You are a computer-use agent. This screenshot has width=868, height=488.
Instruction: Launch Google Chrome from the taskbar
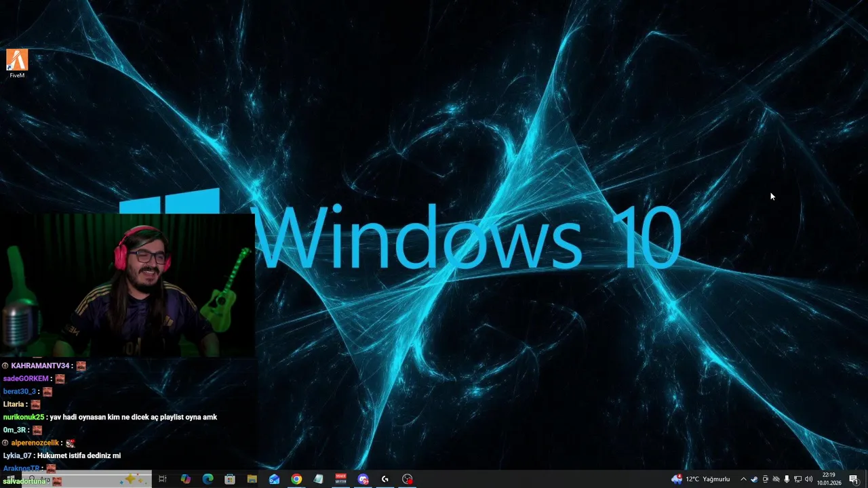[x=296, y=479]
